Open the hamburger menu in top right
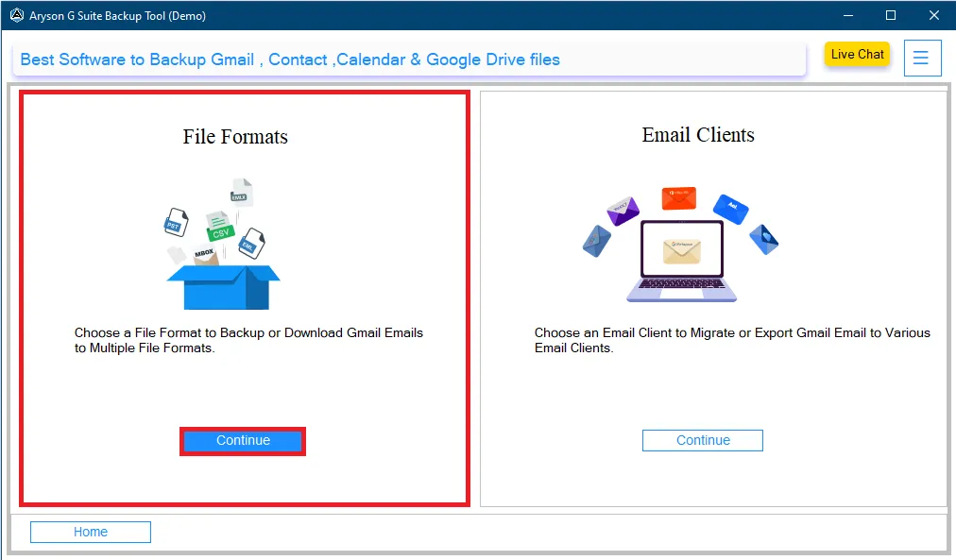Screen dimensions: 956x560 tap(922, 59)
